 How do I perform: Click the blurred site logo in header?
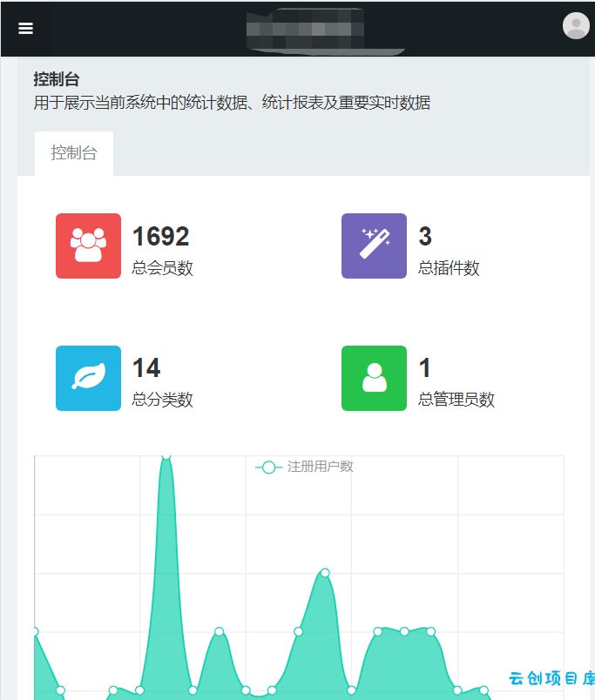(x=306, y=29)
